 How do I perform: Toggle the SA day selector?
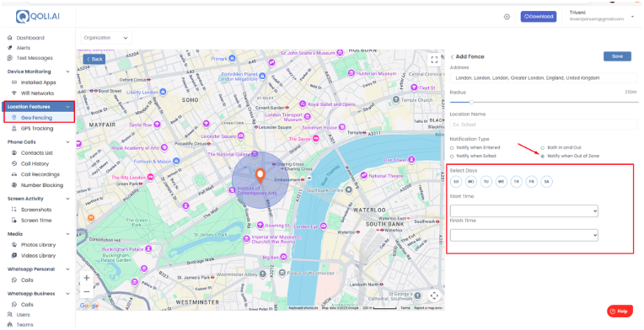tap(547, 182)
